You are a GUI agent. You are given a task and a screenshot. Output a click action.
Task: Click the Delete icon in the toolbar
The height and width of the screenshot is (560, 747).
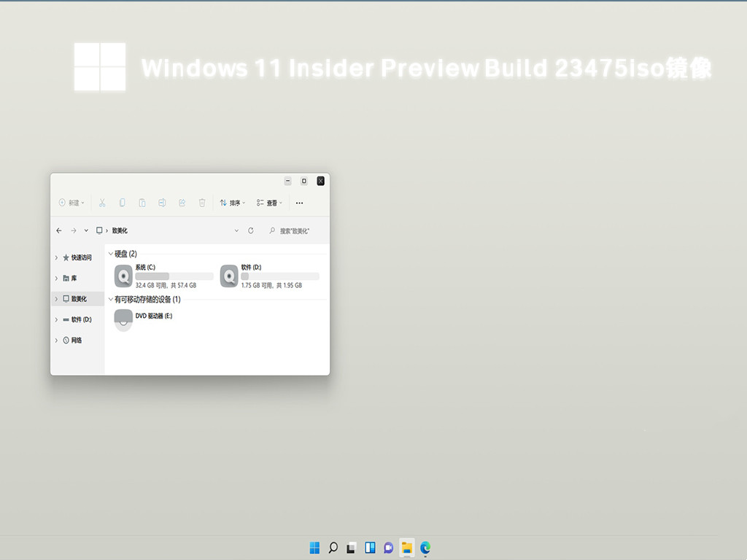click(201, 202)
